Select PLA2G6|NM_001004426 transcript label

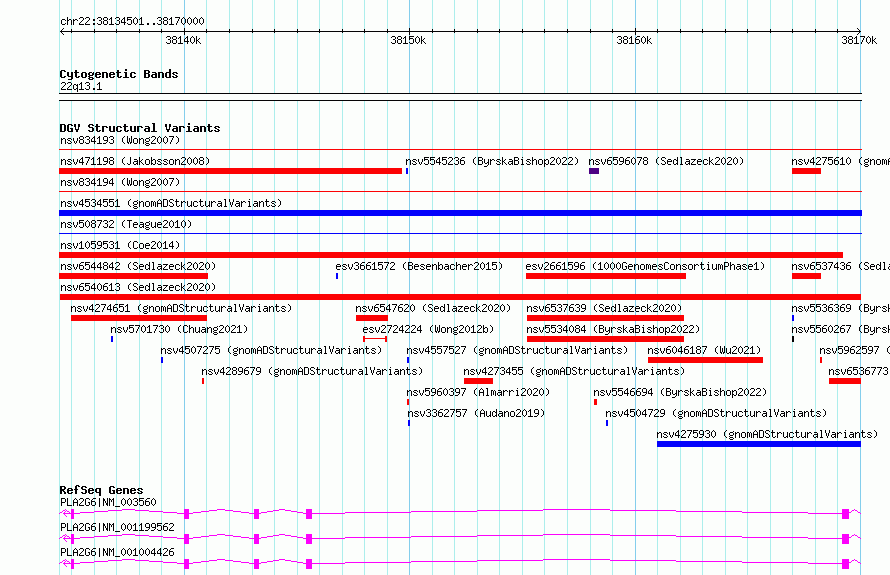tap(117, 552)
